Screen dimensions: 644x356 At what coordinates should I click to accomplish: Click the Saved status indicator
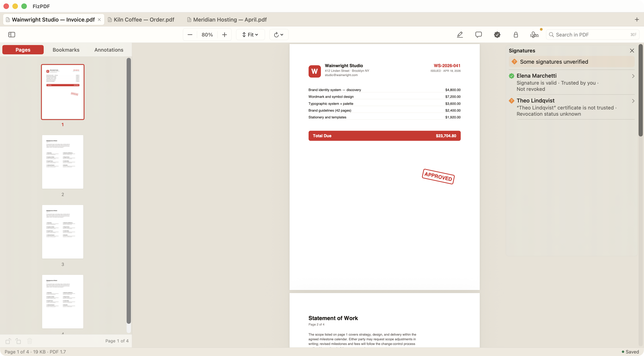coord(630,352)
